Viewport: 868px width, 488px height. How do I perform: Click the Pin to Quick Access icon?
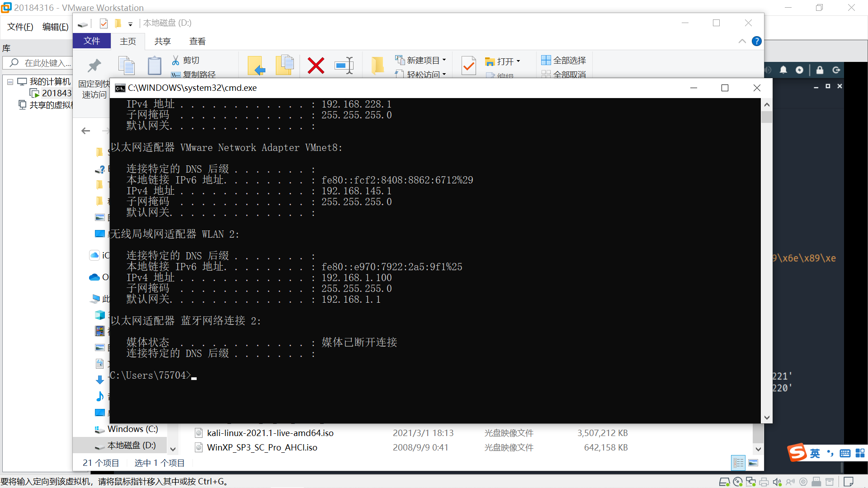tap(94, 66)
